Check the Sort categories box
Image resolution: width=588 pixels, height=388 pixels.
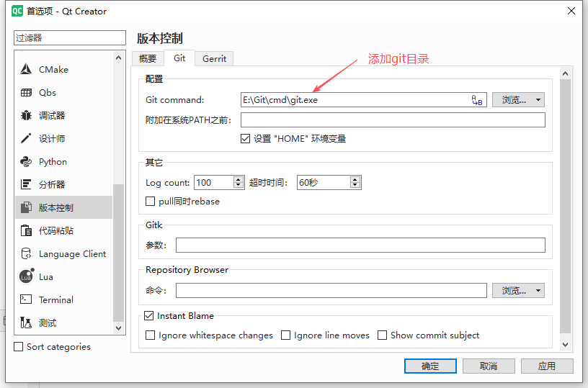[19, 347]
